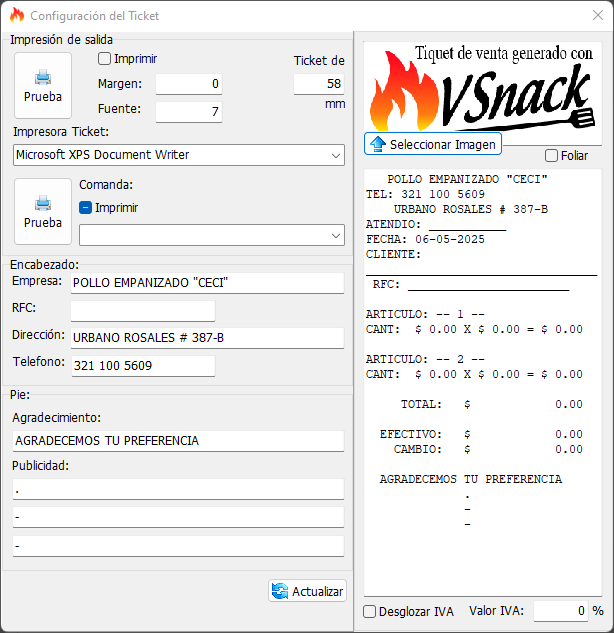Click the Empresa name field
The image size is (614, 633).
[x=207, y=283]
